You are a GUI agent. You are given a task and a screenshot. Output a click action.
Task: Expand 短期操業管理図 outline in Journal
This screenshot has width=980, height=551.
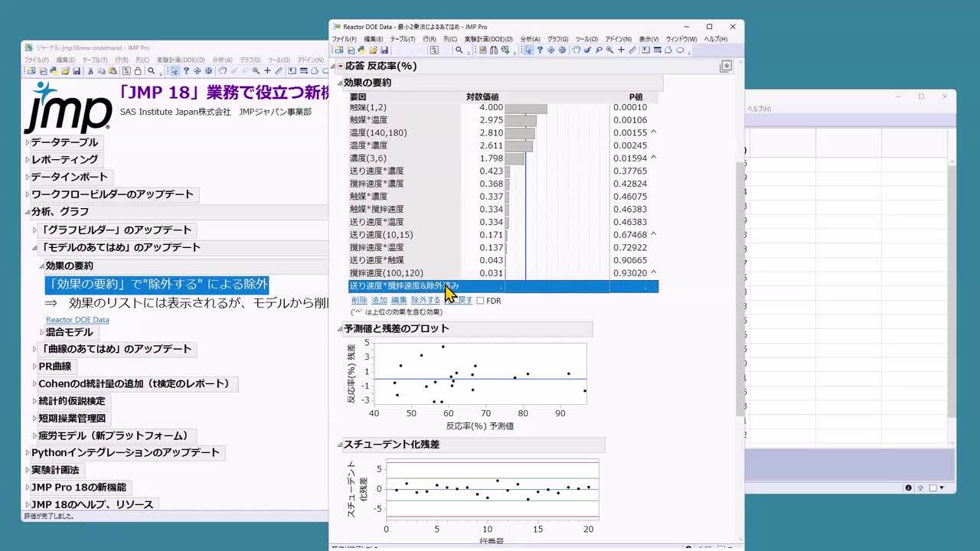click(35, 419)
